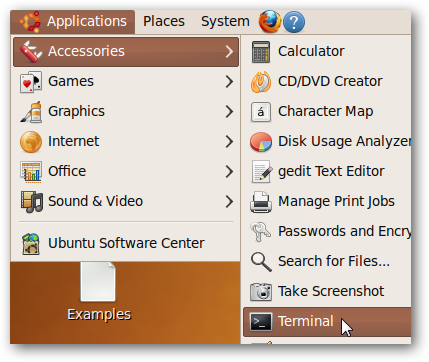Launch CD/DVD Creator entry

(327, 81)
